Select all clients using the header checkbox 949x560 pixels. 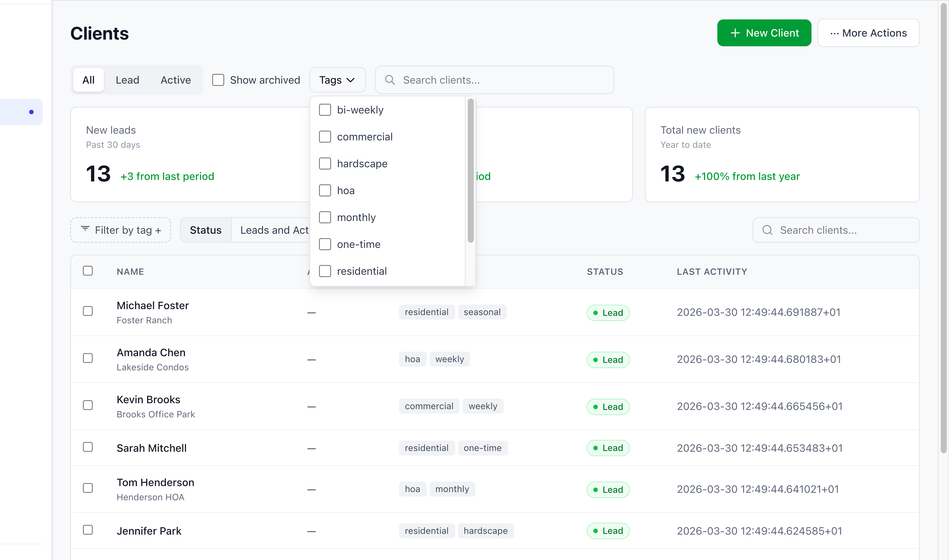(x=88, y=270)
